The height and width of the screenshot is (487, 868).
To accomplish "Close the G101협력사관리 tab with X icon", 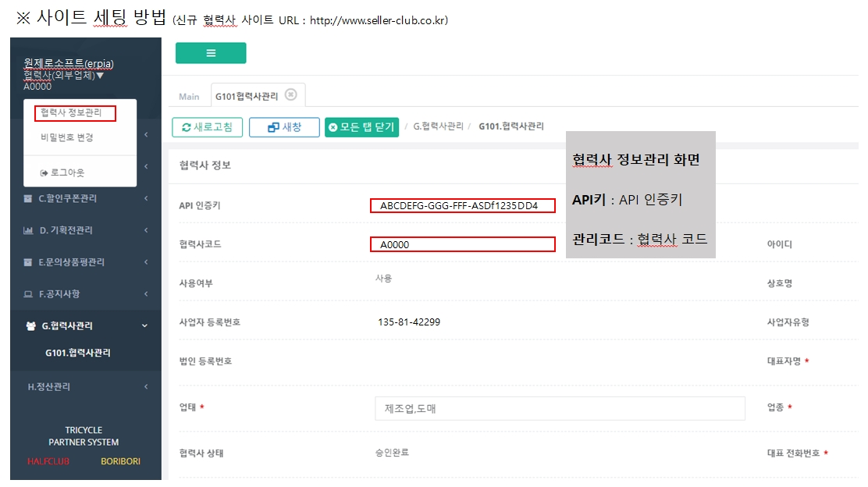I will tap(290, 94).
